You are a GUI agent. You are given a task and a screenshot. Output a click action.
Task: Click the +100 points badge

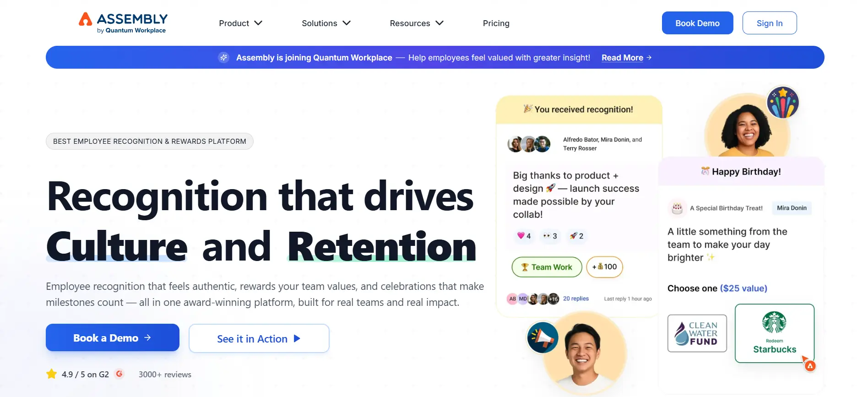pyautogui.click(x=605, y=266)
